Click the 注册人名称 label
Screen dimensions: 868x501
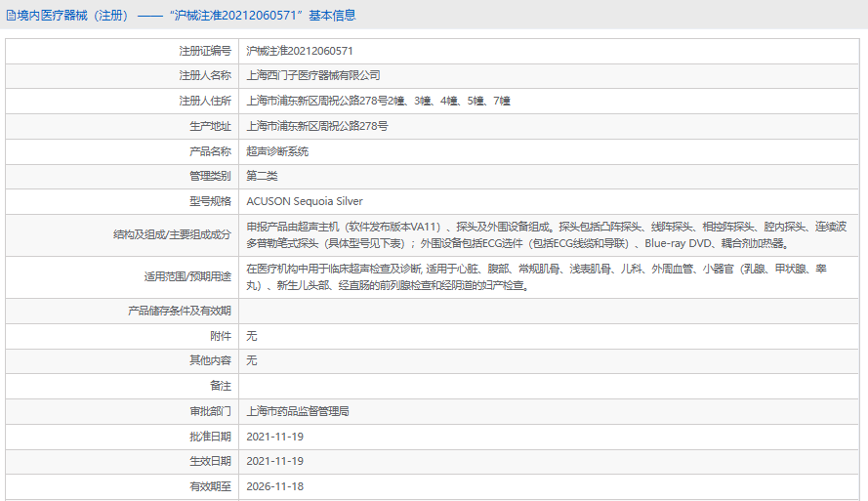click(x=205, y=75)
